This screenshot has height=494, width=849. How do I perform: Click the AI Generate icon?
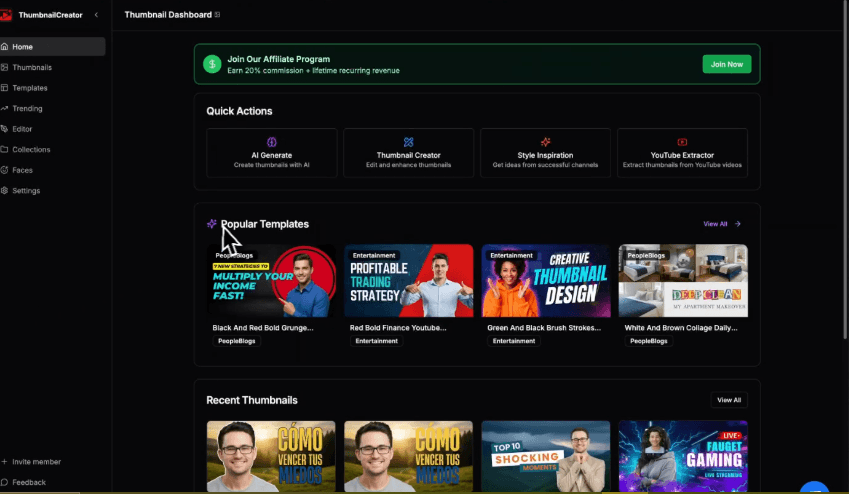point(271,142)
